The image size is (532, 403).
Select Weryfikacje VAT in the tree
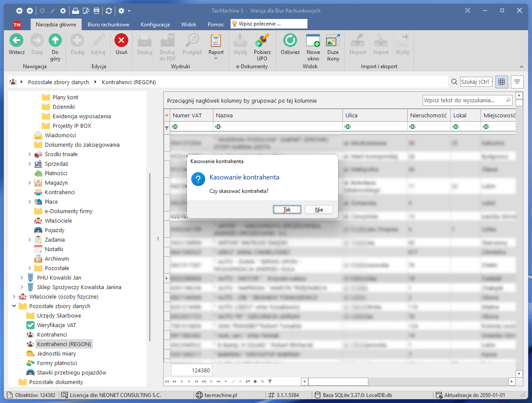click(x=56, y=325)
